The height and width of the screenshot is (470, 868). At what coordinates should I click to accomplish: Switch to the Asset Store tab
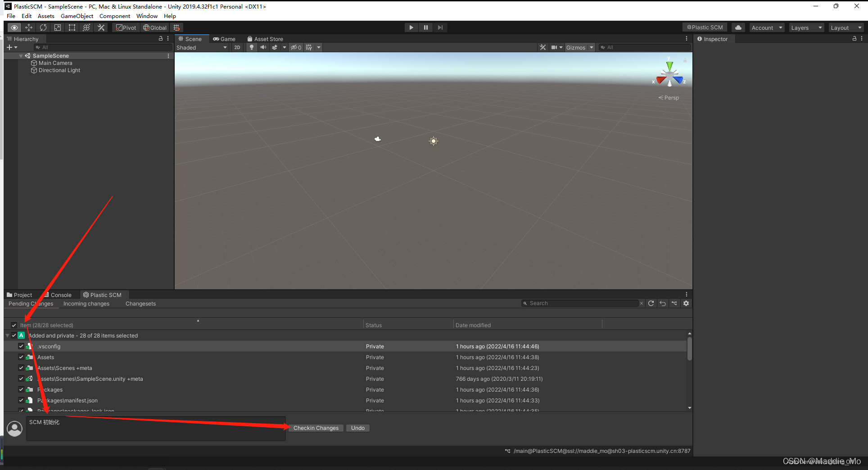(x=265, y=39)
